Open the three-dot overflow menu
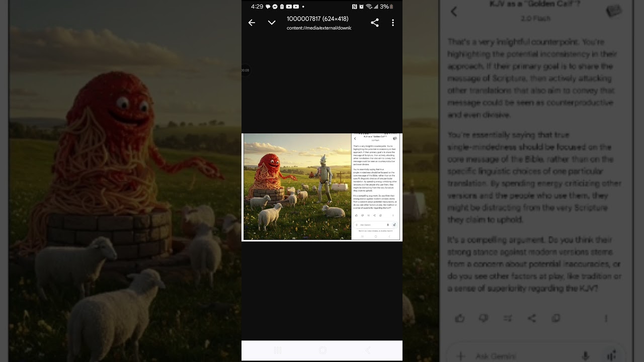The height and width of the screenshot is (362, 644). (x=393, y=23)
